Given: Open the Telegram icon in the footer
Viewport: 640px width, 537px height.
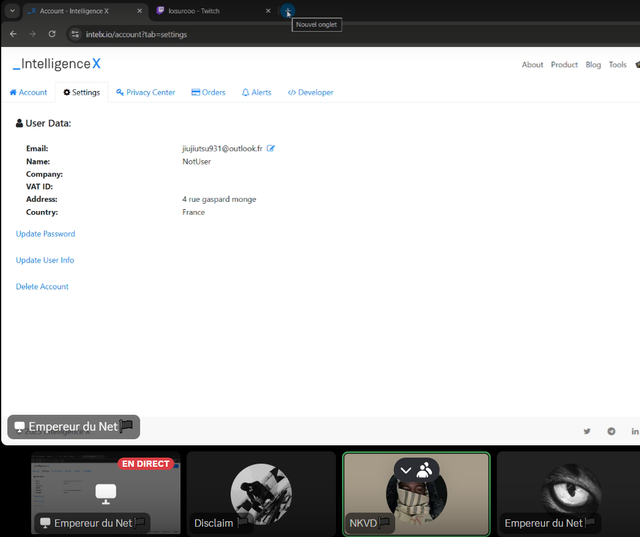Looking at the screenshot, I should [611, 431].
